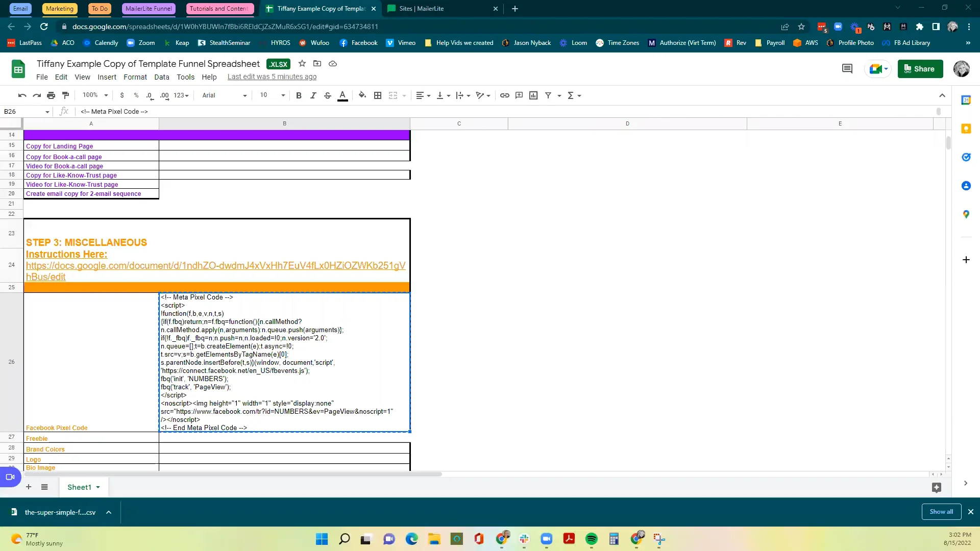The image size is (980, 551).
Task: Open the zoom level dropdown
Action: (95, 95)
